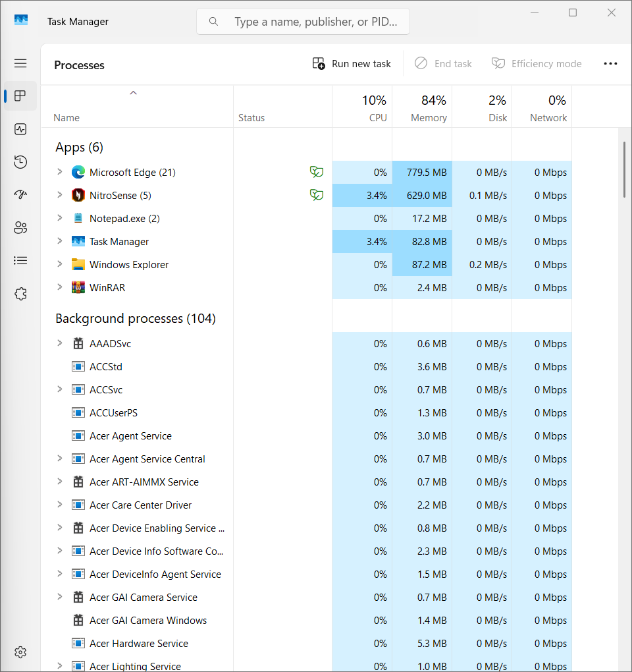
Task: Click the End task button
Action: coord(443,63)
